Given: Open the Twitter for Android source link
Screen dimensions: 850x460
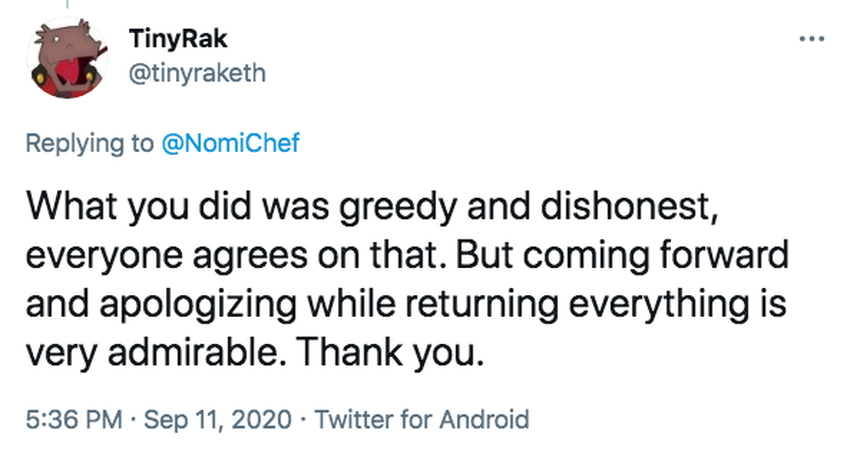Looking at the screenshot, I should point(421,419).
